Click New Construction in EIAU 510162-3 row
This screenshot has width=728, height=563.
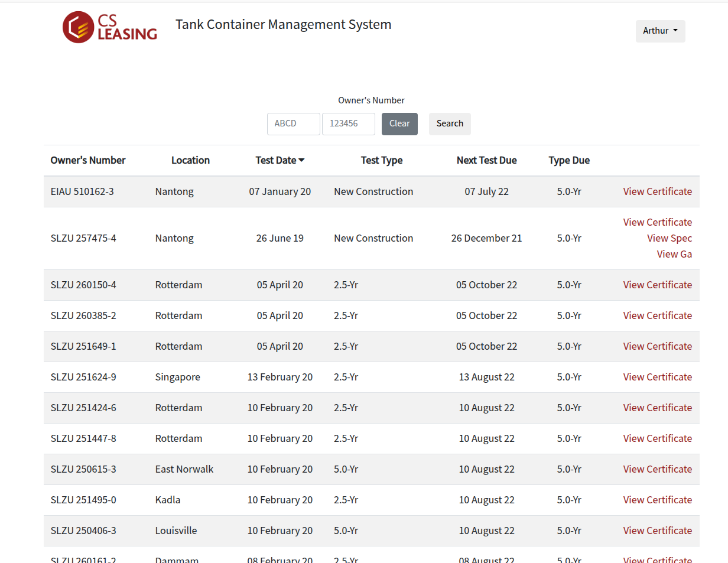(373, 191)
